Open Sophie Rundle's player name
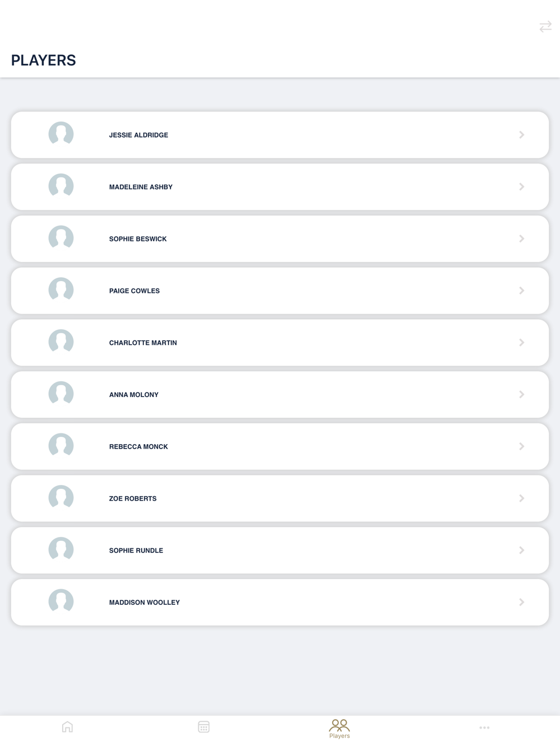This screenshot has height=747, width=560. tap(136, 550)
